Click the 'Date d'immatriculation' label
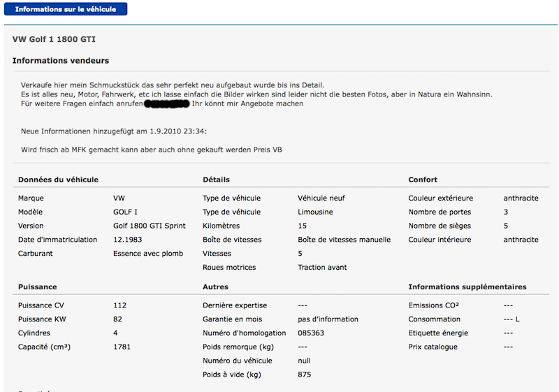This screenshot has width=559, height=392. [57, 240]
